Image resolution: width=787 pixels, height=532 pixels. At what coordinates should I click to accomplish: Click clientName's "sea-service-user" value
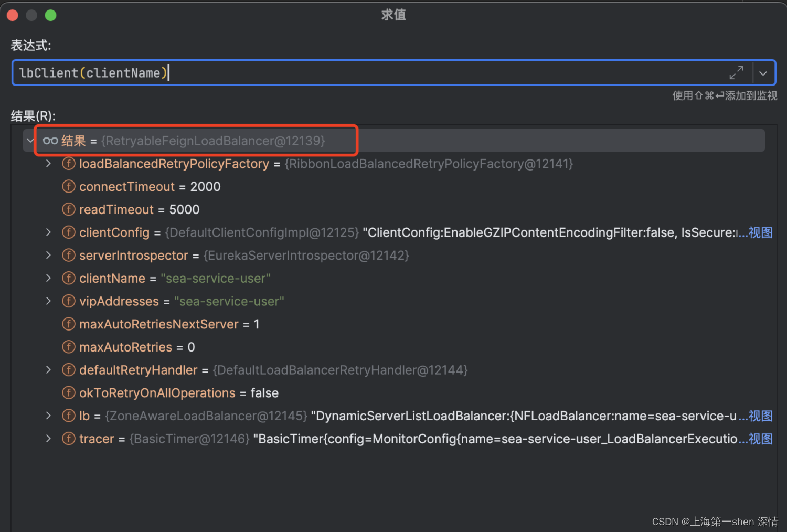click(216, 278)
